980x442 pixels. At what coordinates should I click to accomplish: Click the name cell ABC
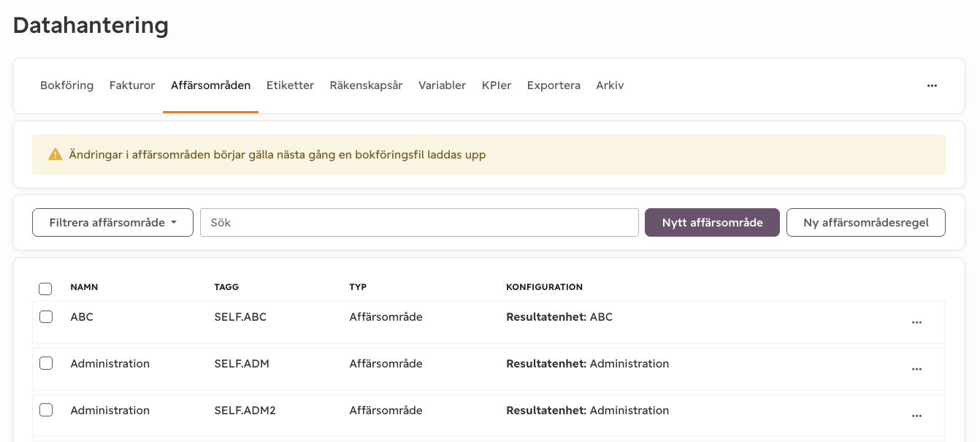pyautogui.click(x=82, y=317)
